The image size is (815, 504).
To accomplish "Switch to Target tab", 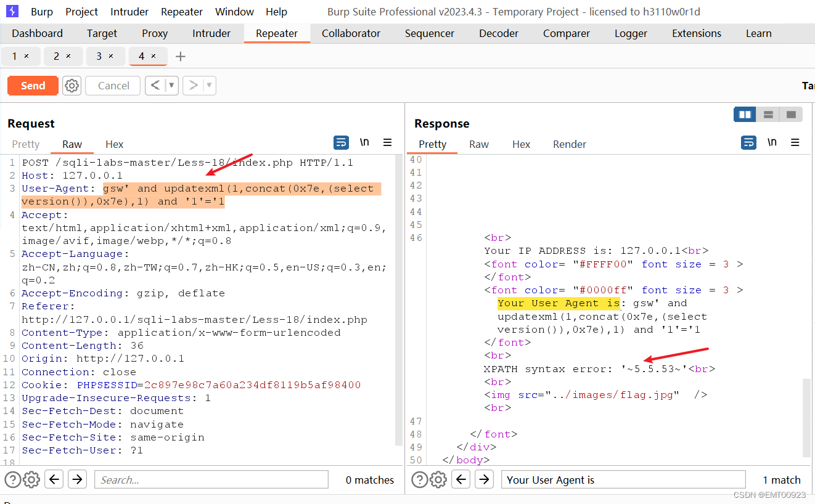I will (x=102, y=33).
